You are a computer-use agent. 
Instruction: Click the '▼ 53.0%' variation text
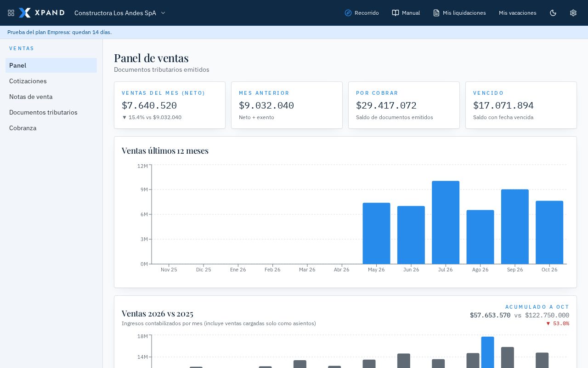pyautogui.click(x=558, y=323)
